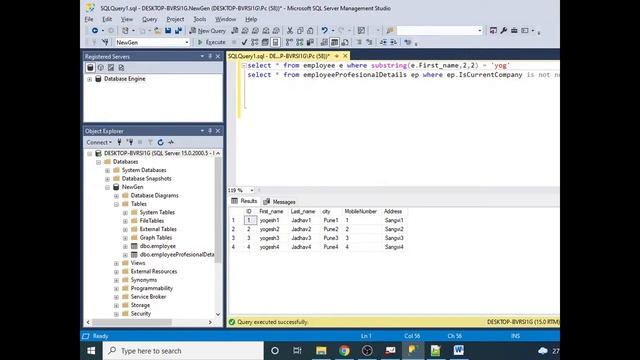Click the Save file disk icon

[x=168, y=31]
